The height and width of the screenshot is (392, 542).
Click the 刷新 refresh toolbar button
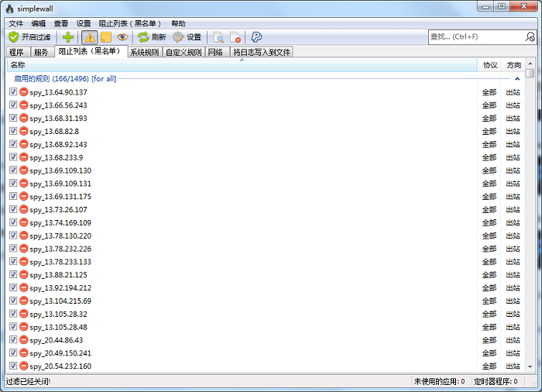point(151,36)
